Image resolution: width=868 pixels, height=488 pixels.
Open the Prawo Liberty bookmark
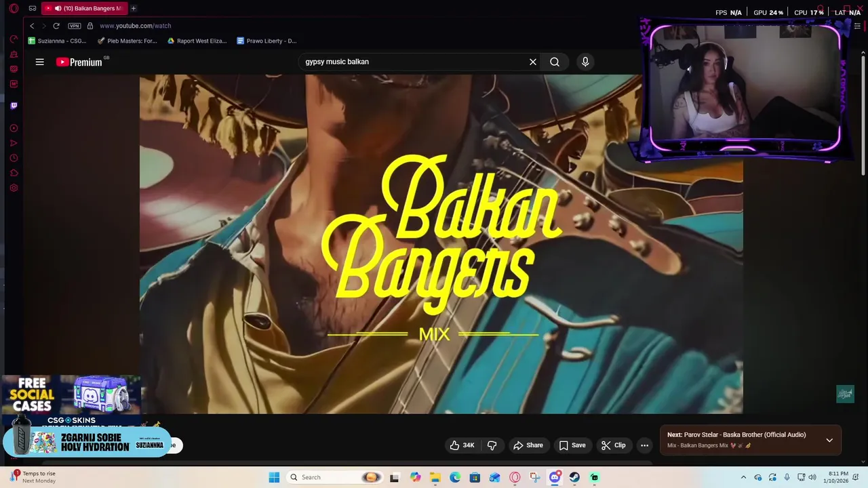(267, 41)
